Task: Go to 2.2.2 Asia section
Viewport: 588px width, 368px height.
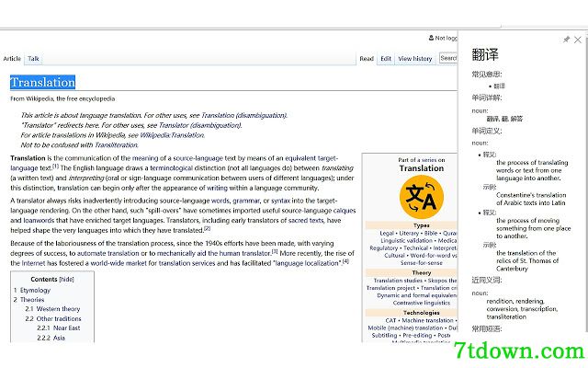Action: coord(59,338)
